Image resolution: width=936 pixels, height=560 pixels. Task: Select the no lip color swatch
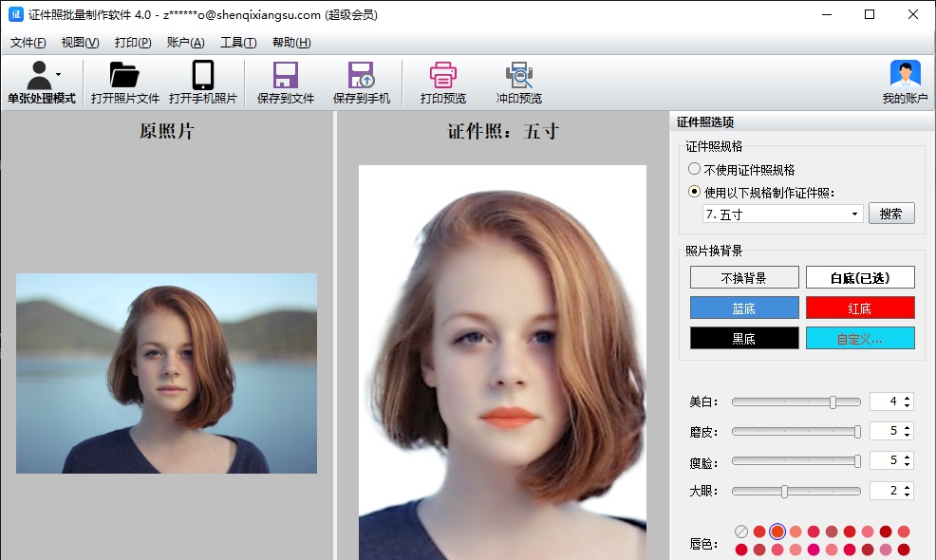741,532
